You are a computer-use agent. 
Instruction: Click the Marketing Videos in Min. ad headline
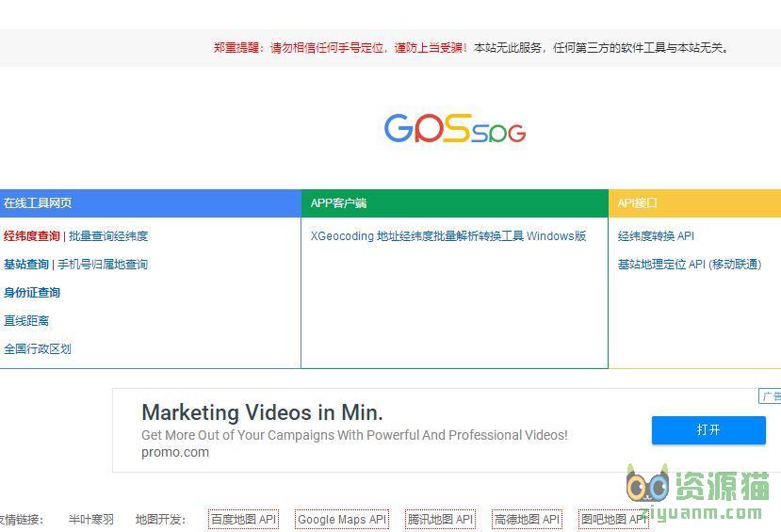262,412
